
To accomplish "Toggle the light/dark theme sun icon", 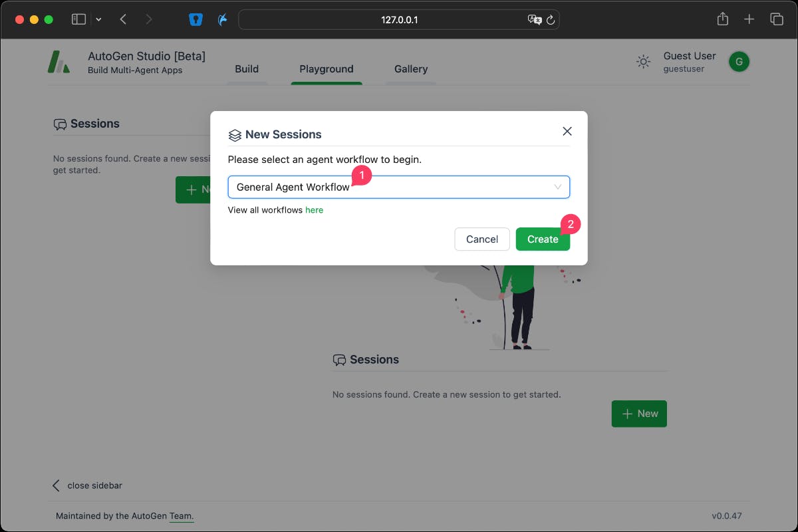I will click(643, 62).
